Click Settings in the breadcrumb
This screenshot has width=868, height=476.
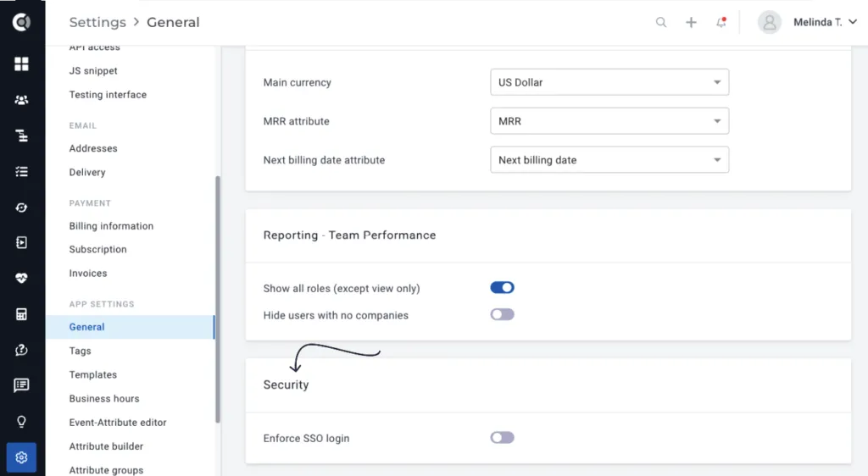pyautogui.click(x=97, y=22)
